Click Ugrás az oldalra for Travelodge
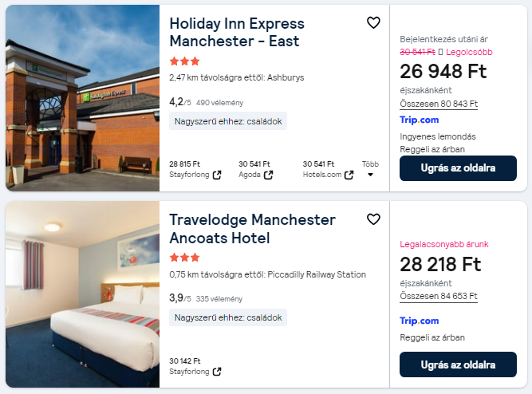 458,364
